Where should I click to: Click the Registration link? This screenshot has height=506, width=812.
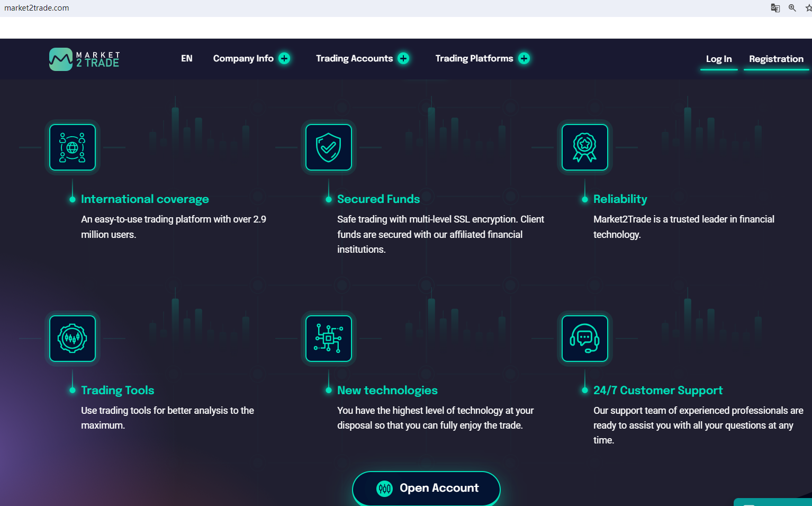click(x=776, y=59)
